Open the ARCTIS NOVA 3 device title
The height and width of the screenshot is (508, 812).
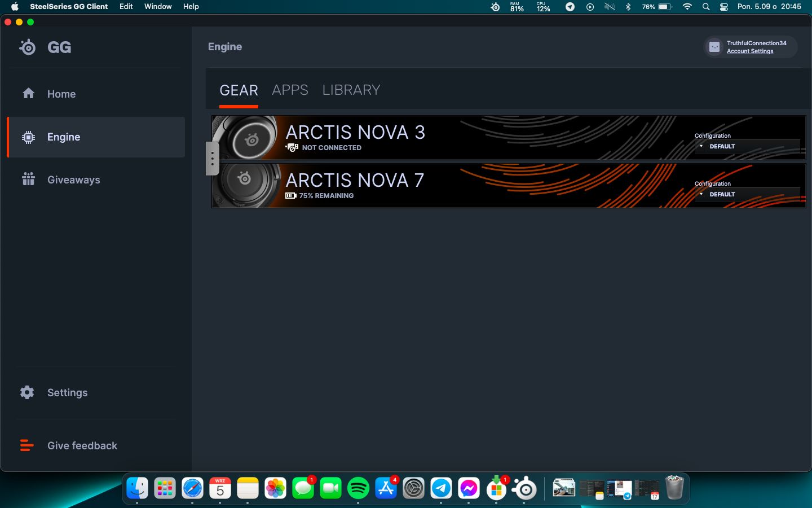click(355, 132)
